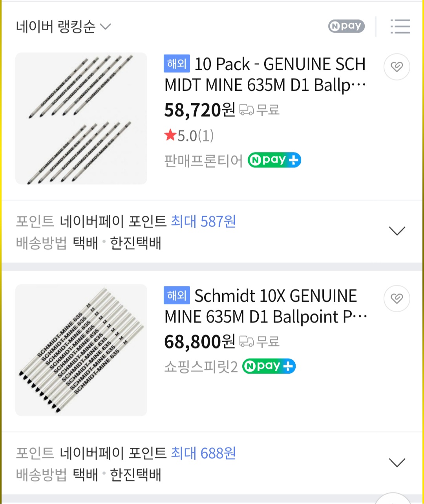Tap the 해외 badge on the 10 Pack listing
Viewport: 424px width, 504px height.
coord(177,63)
